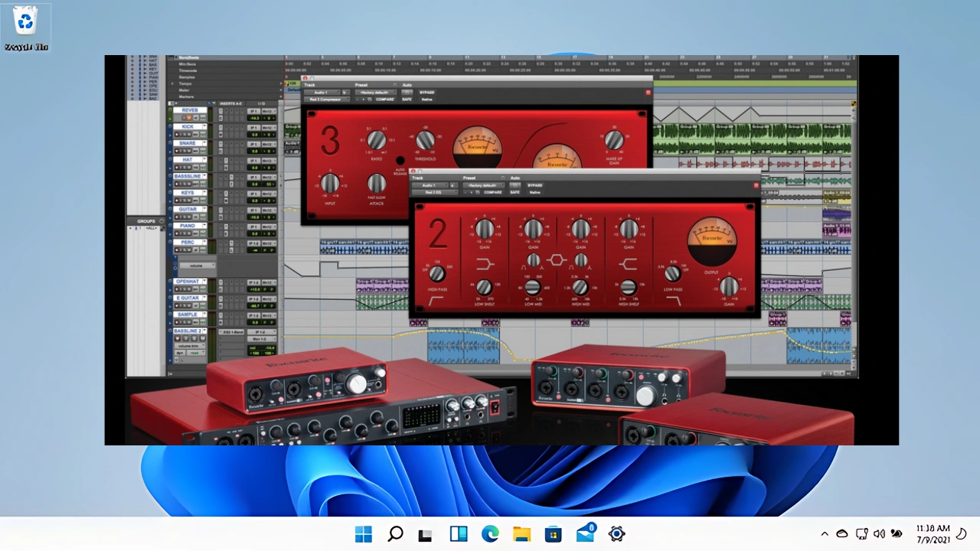Click the Red 2 EQ Output VU meter

point(713,241)
